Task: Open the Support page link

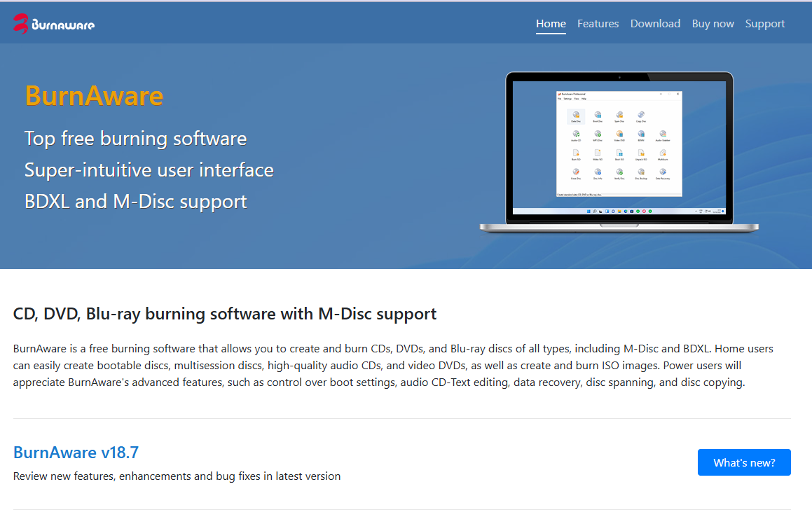Action: pos(764,24)
